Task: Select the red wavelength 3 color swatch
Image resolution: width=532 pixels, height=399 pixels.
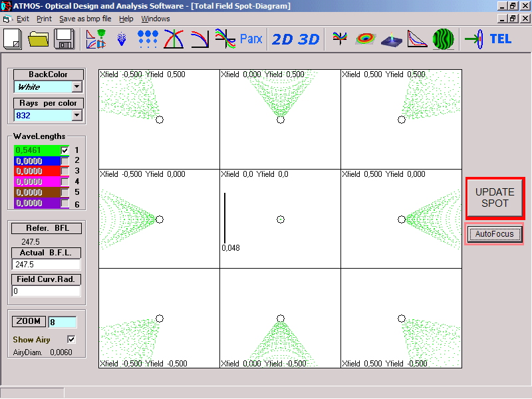Action: coord(37,171)
